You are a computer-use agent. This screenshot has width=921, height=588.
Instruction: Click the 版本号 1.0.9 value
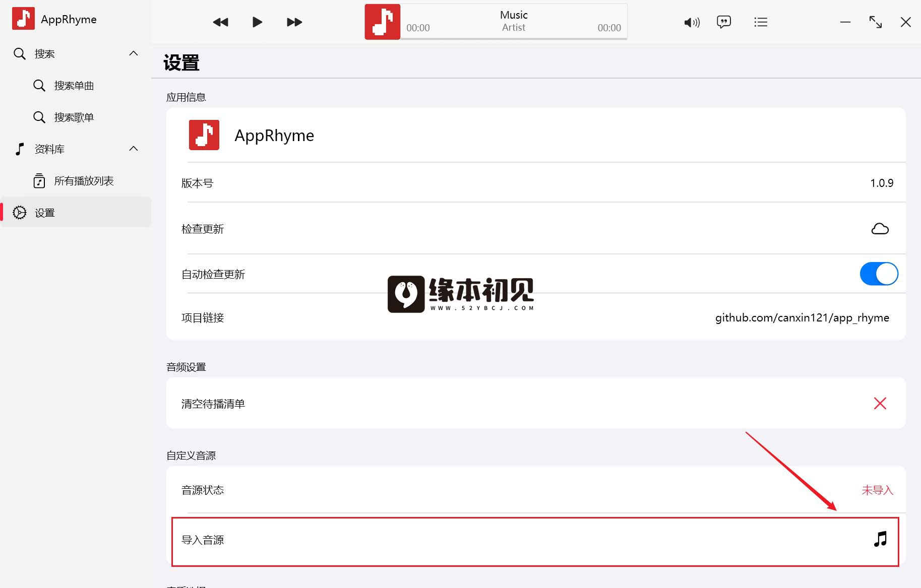click(x=882, y=183)
